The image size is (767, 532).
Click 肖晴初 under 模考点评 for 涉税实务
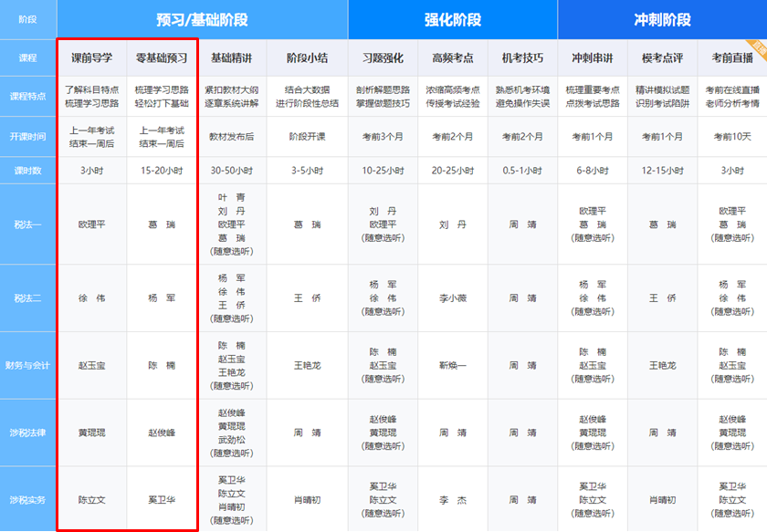(x=665, y=501)
